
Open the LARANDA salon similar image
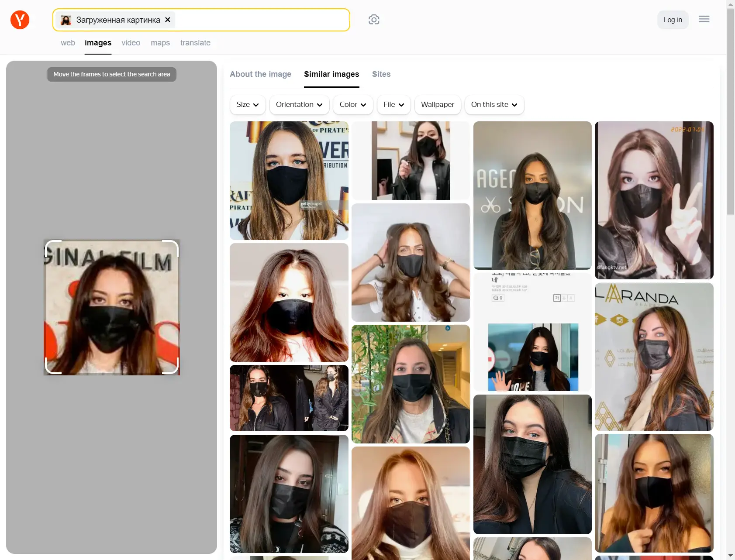click(x=654, y=357)
